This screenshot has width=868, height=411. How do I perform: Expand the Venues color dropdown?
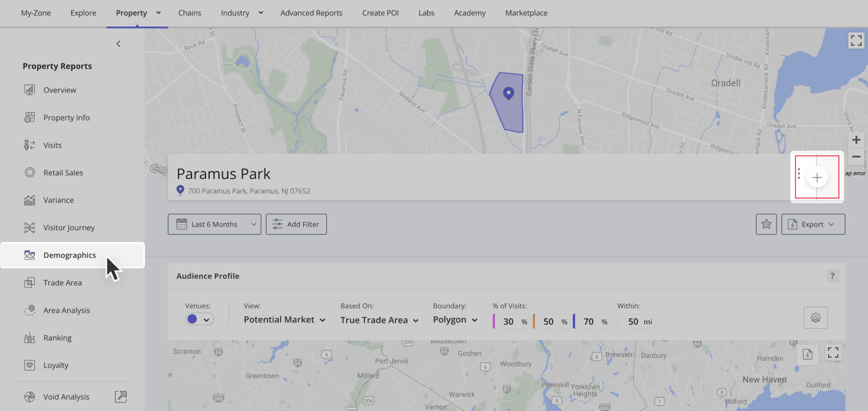[199, 319]
